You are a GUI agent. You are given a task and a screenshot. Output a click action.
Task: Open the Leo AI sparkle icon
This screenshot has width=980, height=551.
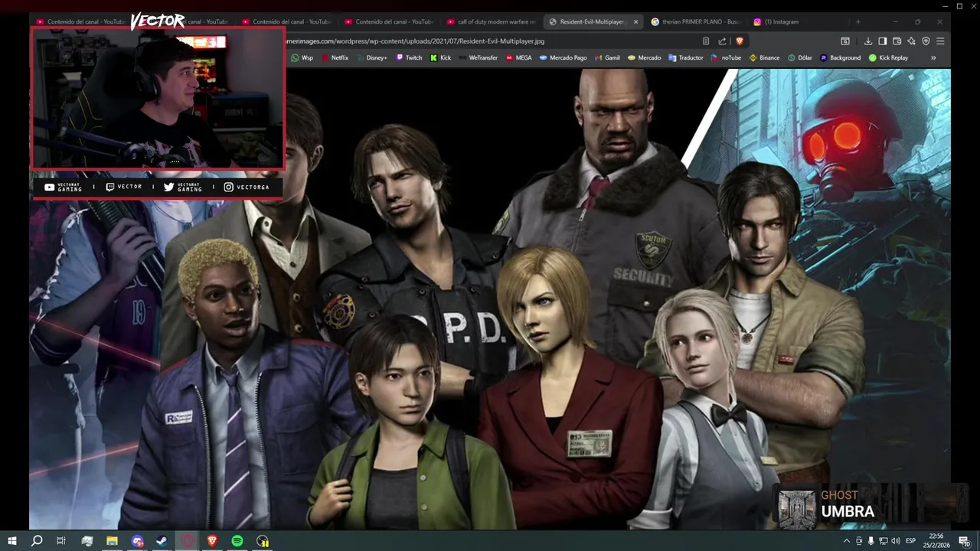coord(911,41)
